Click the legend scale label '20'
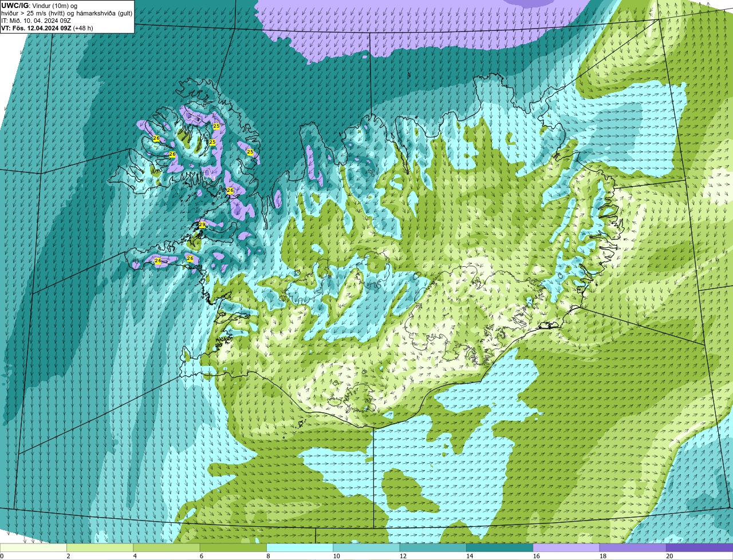Viewport: 733px width, 560px height. coord(669,556)
